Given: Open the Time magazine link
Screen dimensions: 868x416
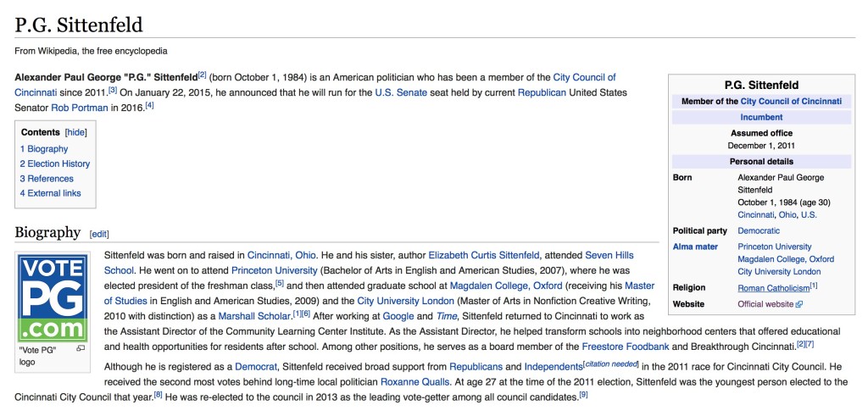Looking at the screenshot, I should (446, 316).
